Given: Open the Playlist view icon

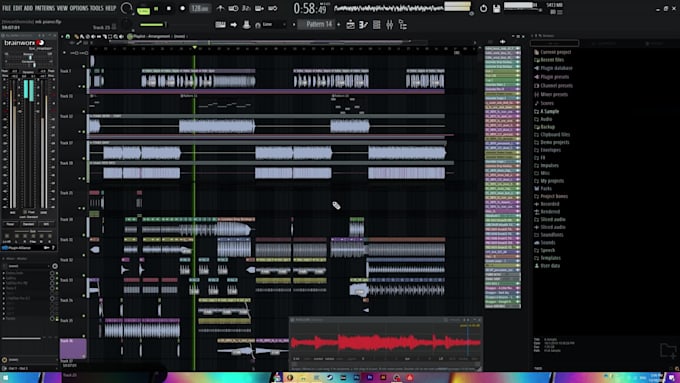Looking at the screenshot, I should point(350,25).
